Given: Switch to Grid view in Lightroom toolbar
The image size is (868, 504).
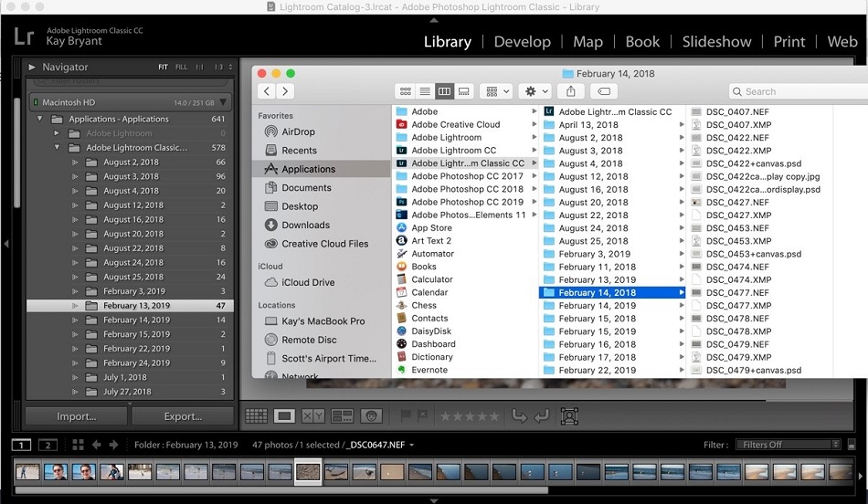Looking at the screenshot, I should [257, 416].
